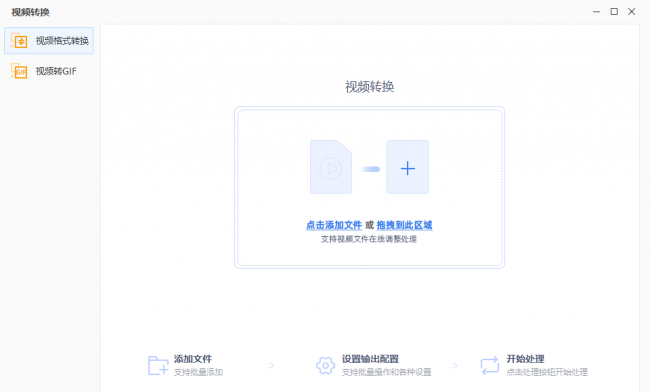Click the loop arrows icon beside 开始处理
Viewport: 650px width, 392px height.
[x=490, y=365]
